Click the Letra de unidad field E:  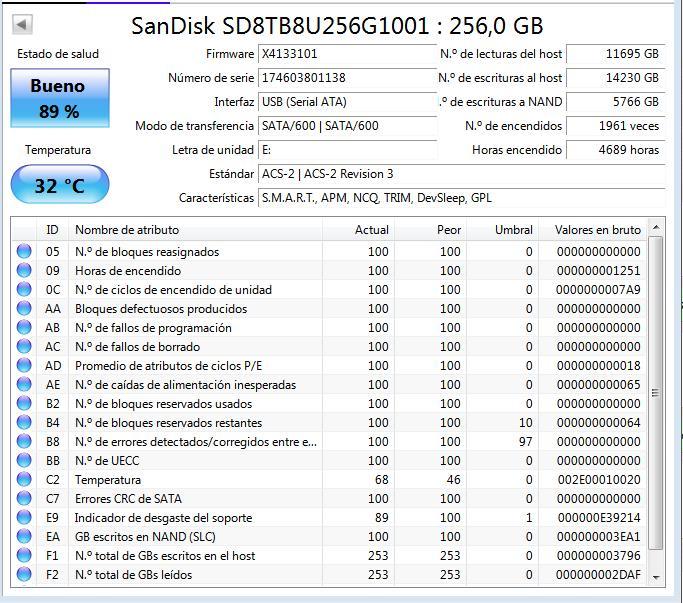point(347,150)
